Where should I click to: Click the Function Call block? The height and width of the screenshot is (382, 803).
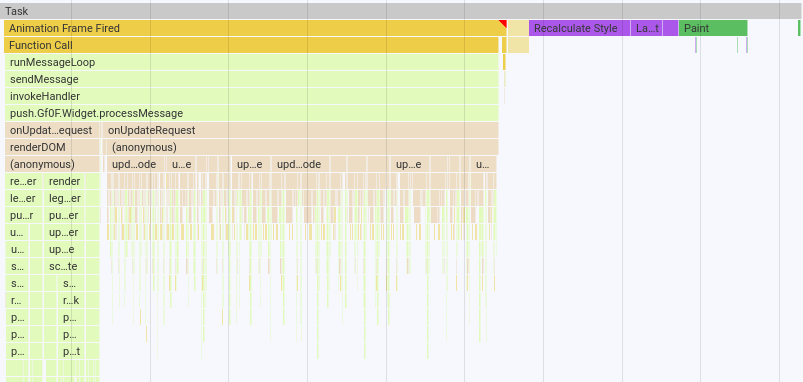[x=251, y=45]
